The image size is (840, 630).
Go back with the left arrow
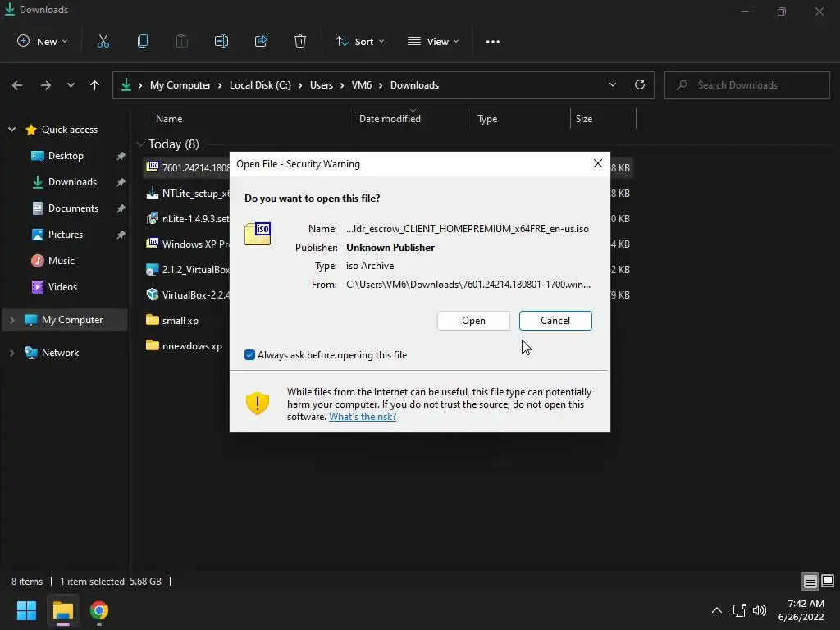17,85
